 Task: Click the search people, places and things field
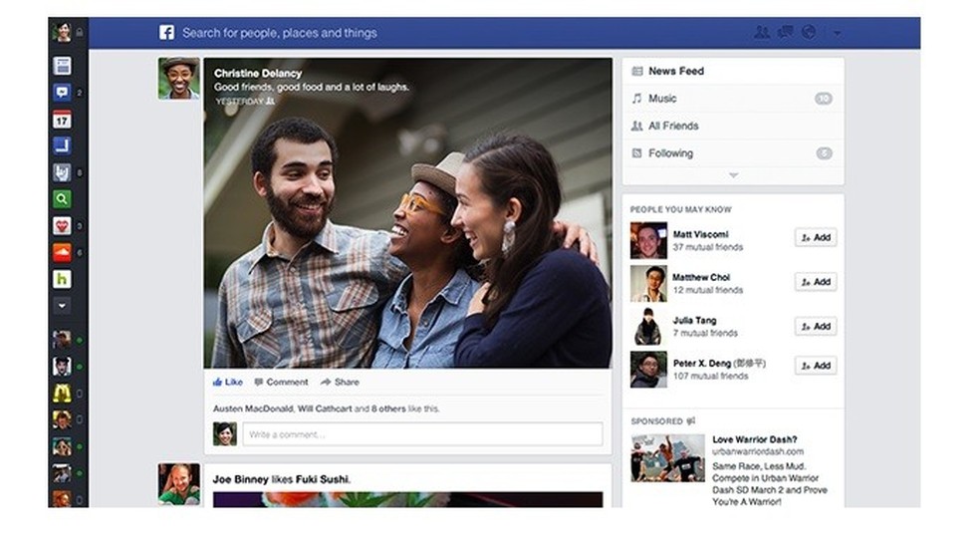point(280,33)
